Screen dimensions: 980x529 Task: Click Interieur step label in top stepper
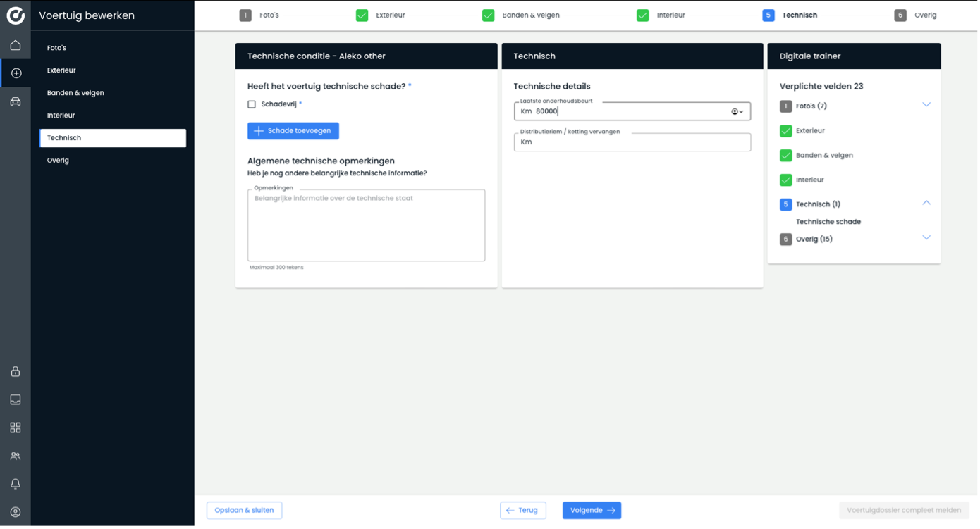click(x=671, y=15)
